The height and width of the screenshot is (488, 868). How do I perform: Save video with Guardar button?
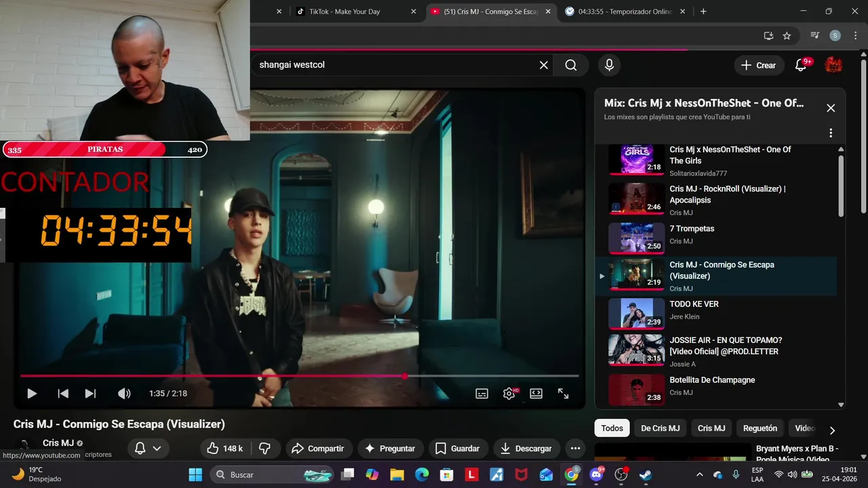click(458, 449)
